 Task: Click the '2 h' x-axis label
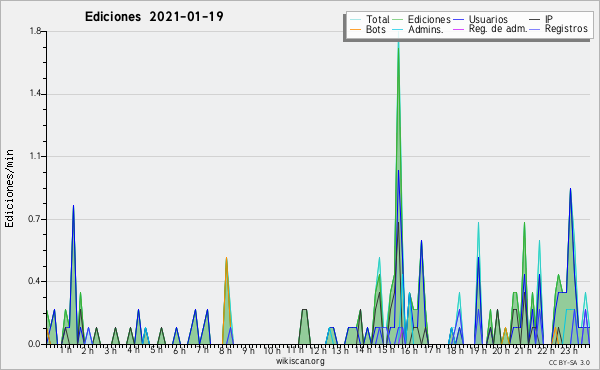coord(88,350)
